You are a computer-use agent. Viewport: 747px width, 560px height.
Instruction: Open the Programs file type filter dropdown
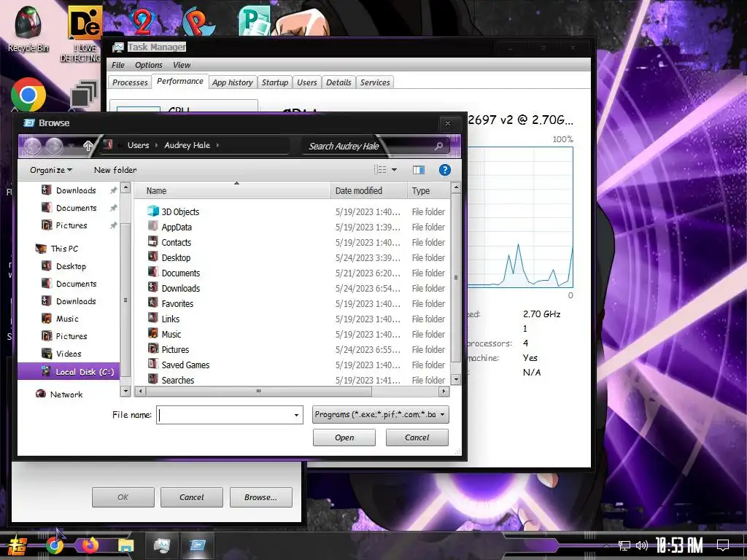(381, 415)
